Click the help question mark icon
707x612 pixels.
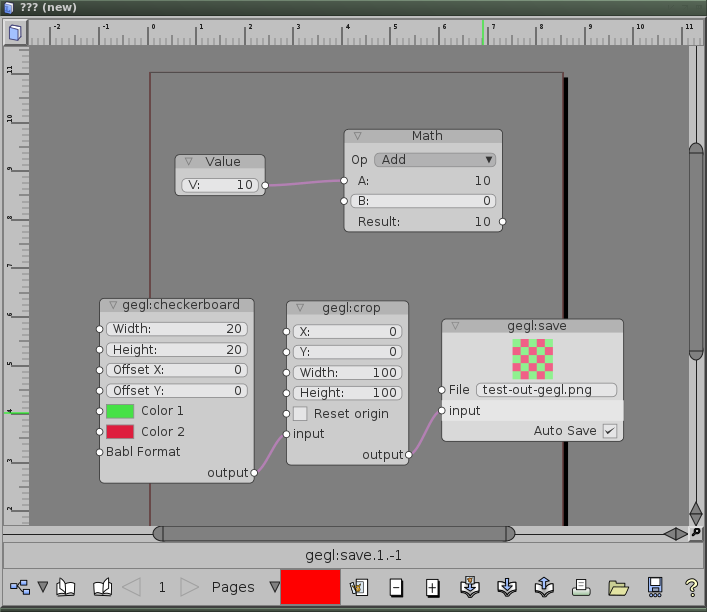coord(691,588)
